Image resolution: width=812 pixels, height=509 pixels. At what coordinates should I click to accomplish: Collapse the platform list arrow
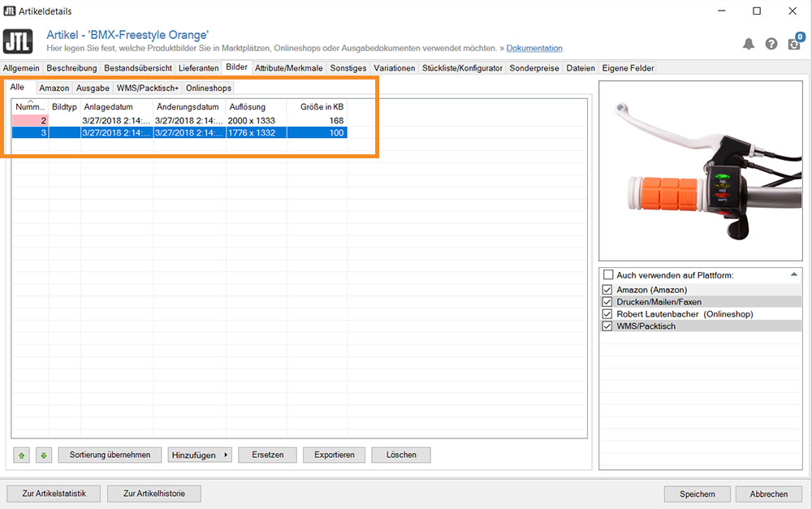pos(794,275)
